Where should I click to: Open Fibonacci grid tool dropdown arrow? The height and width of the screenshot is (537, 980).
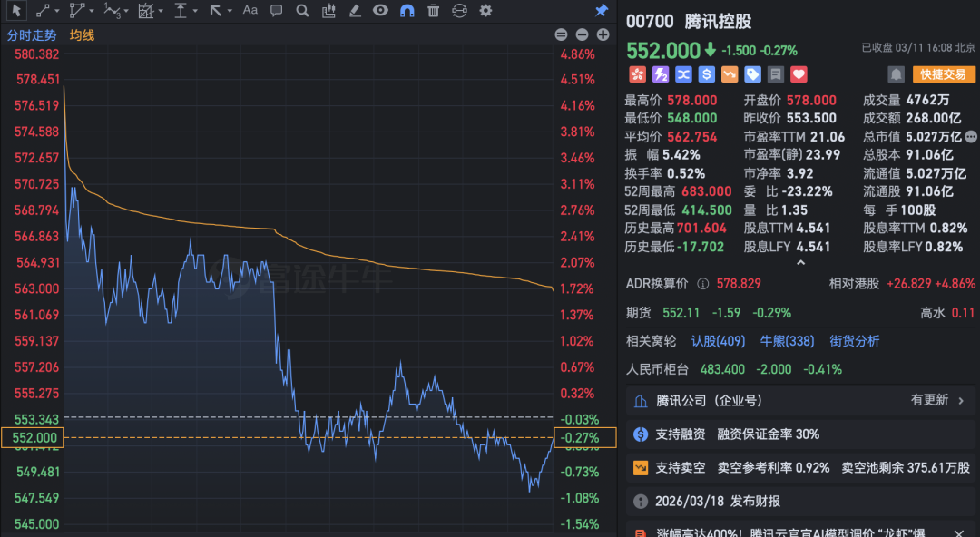coord(161,11)
